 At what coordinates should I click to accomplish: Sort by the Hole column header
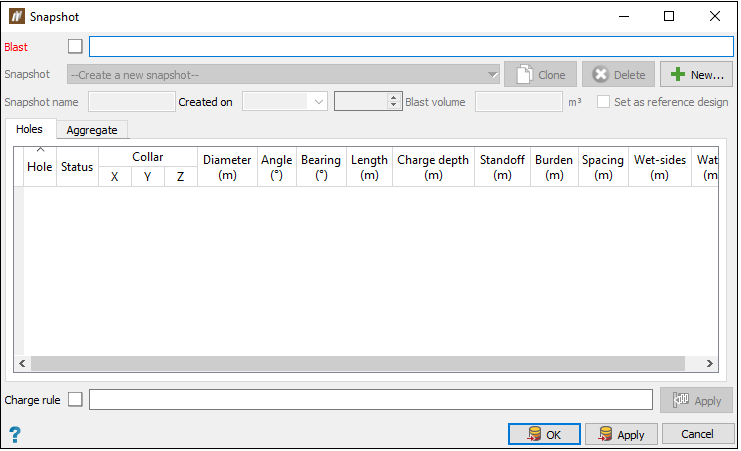point(40,166)
